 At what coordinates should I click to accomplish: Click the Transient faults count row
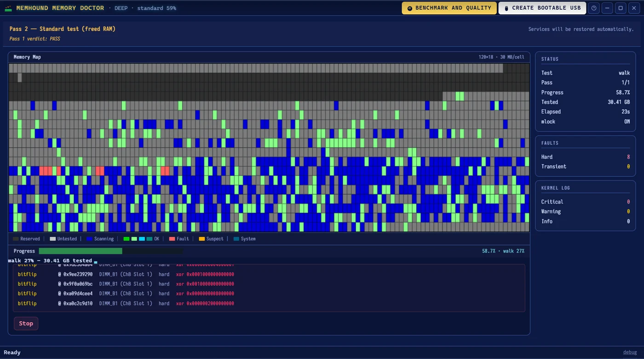tap(586, 167)
